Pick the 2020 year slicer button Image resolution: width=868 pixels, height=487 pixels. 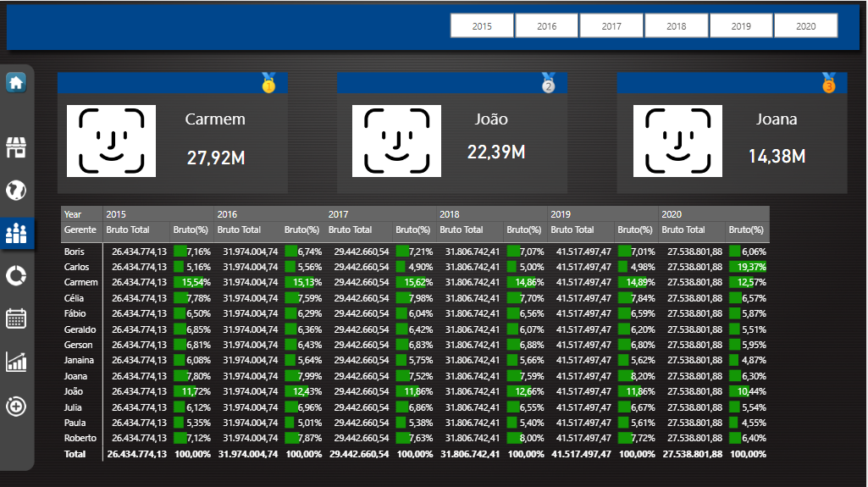point(806,26)
